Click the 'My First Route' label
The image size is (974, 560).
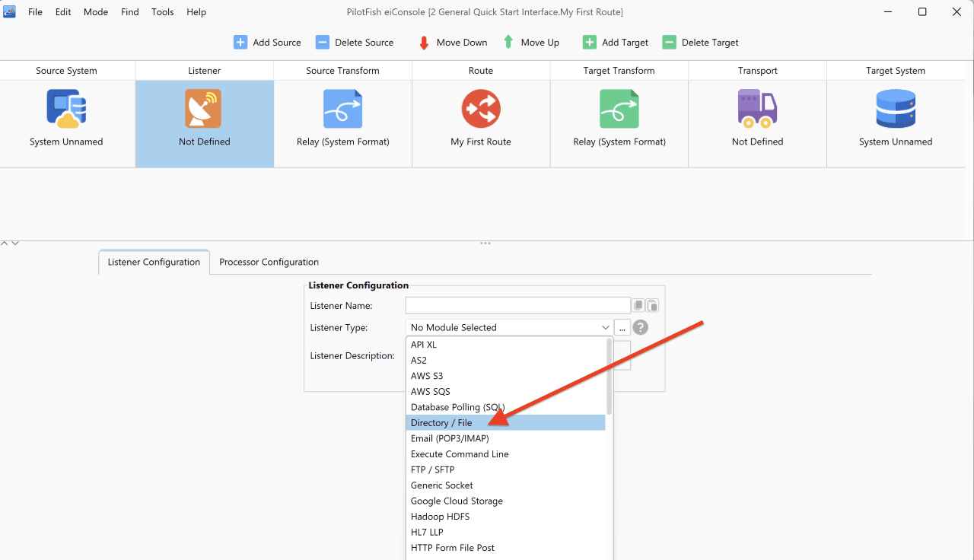click(481, 142)
